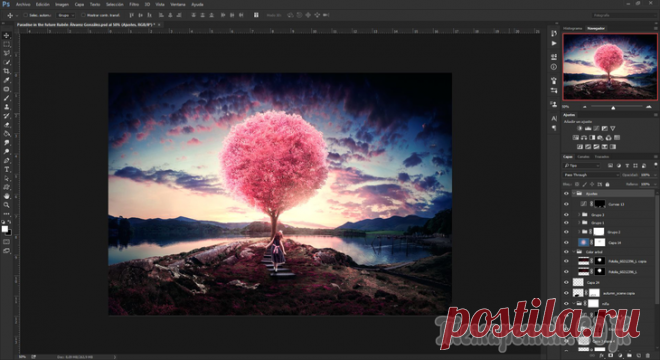Click the Actions play panel icon
Viewport: 660px width, 360px height.
pyautogui.click(x=554, y=43)
